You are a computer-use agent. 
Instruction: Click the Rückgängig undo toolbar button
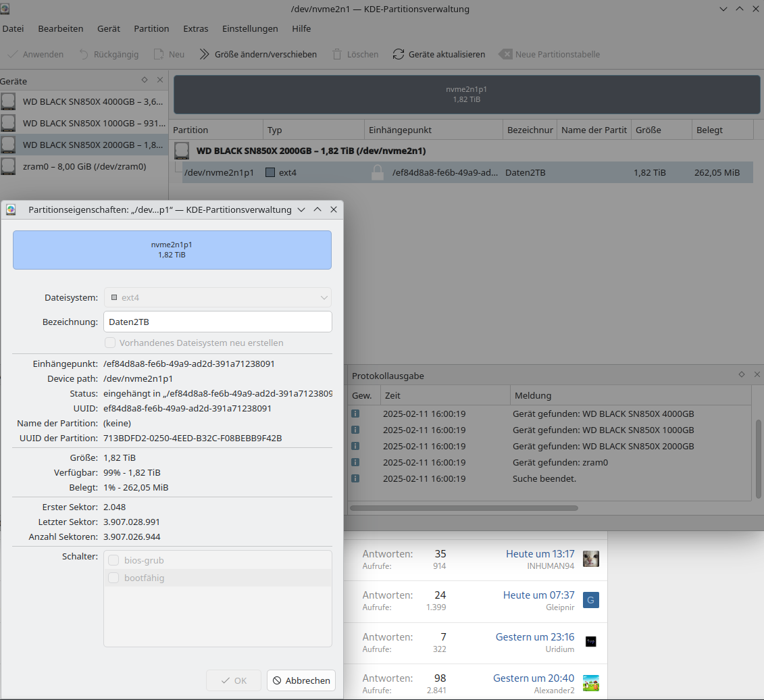[x=109, y=54]
